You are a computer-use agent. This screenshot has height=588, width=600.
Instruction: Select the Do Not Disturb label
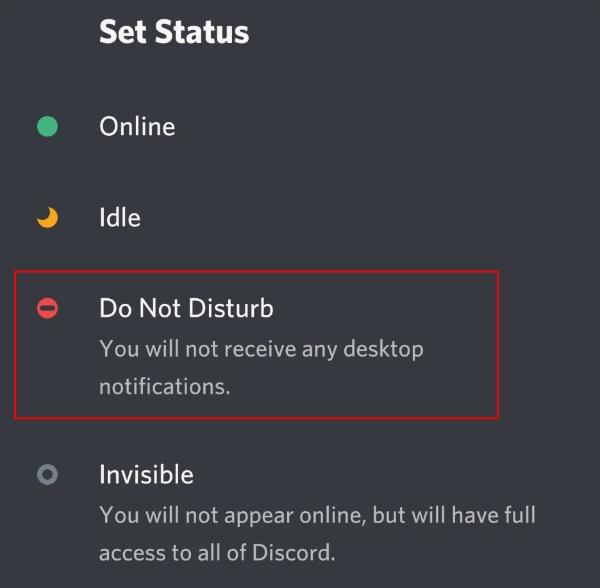click(186, 309)
